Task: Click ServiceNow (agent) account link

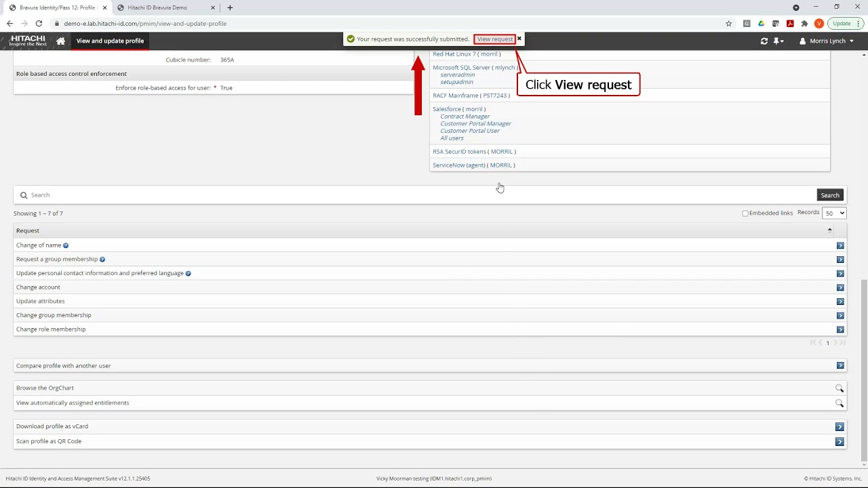Action: [473, 165]
